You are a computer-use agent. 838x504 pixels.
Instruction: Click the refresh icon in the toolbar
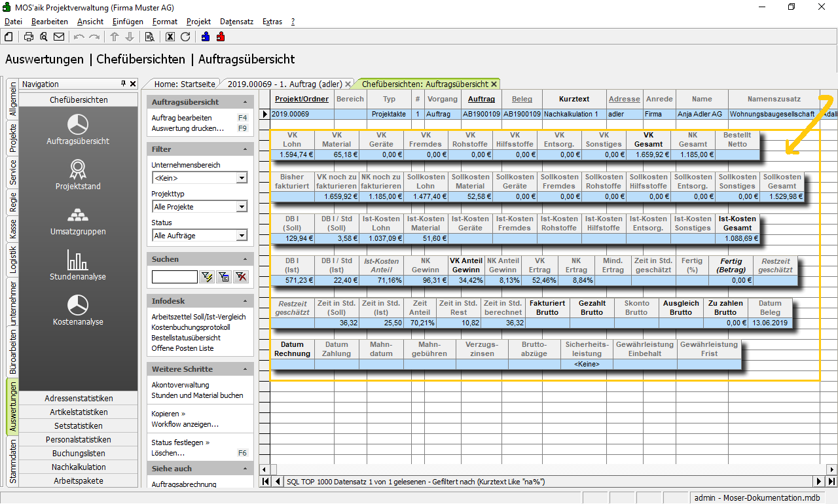coord(185,37)
